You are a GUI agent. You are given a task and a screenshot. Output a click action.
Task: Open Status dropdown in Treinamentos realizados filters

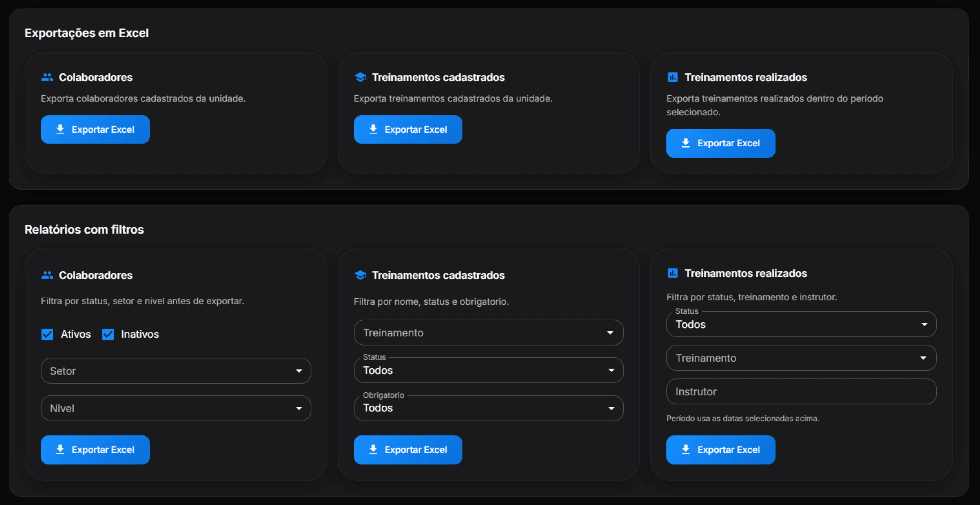click(801, 325)
